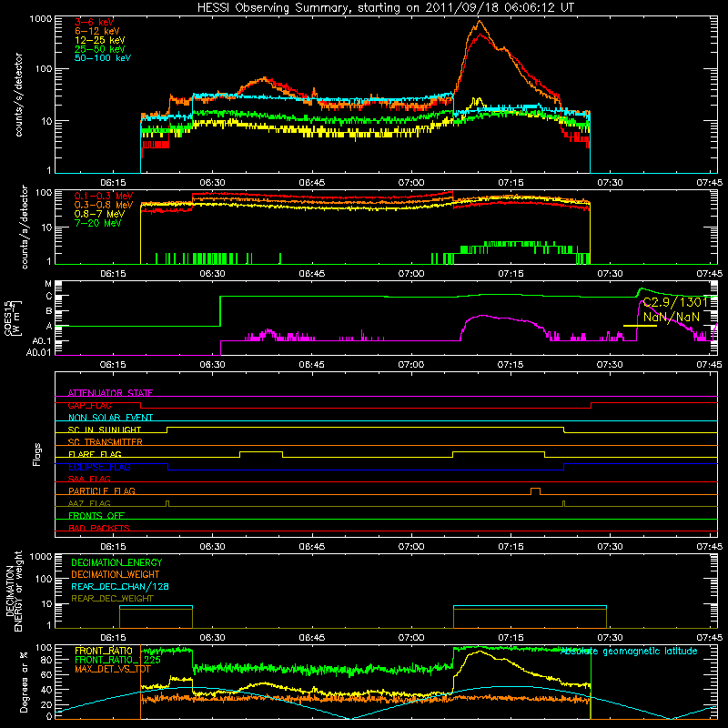Image resolution: width=728 pixels, height=728 pixels.
Task: Click the C2.9/1301 flare annotation
Action: pyautogui.click(x=675, y=302)
